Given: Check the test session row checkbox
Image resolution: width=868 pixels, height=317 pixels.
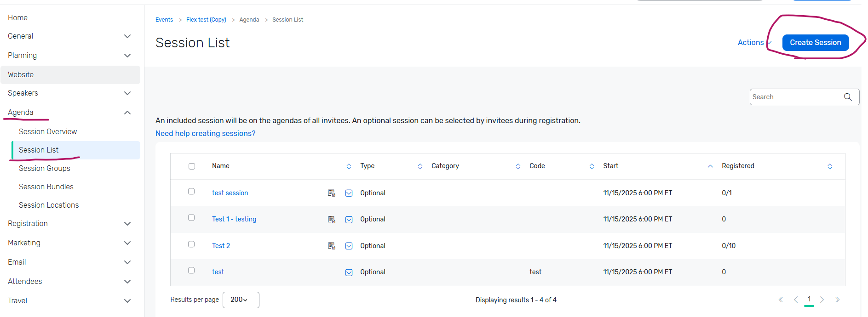Looking at the screenshot, I should click(191, 192).
